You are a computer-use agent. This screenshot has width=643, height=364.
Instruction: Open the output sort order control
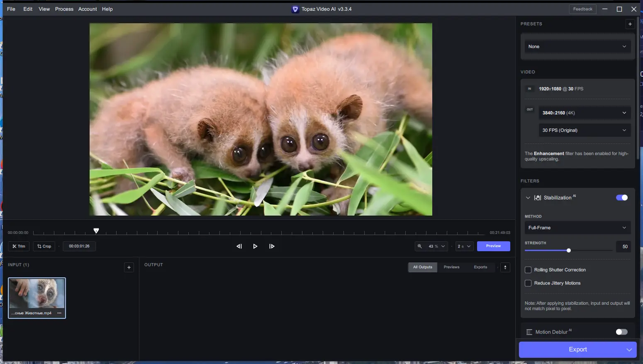tap(505, 267)
